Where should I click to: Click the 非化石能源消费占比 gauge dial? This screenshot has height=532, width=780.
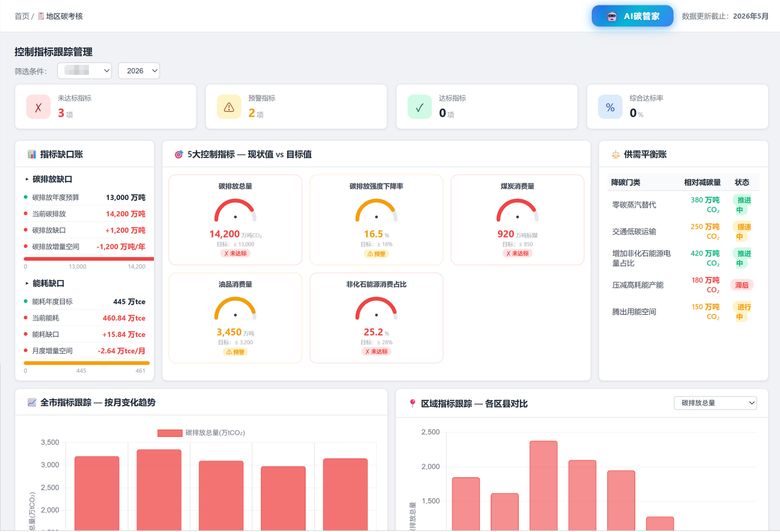coord(376,309)
